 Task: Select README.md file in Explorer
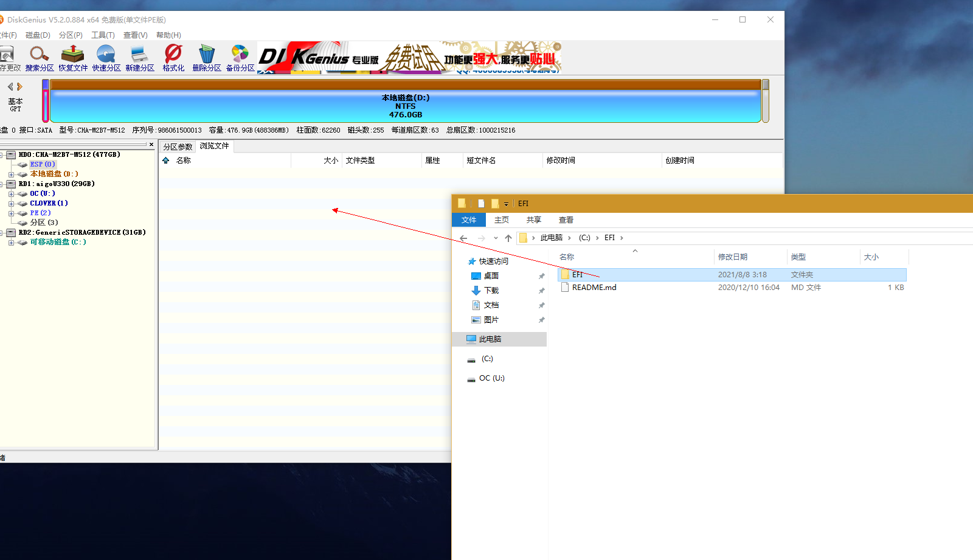click(x=594, y=288)
